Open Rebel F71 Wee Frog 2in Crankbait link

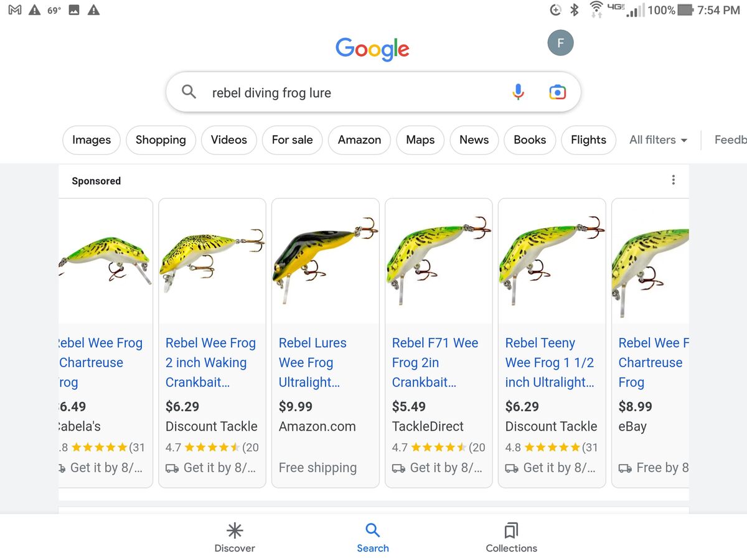[435, 362]
